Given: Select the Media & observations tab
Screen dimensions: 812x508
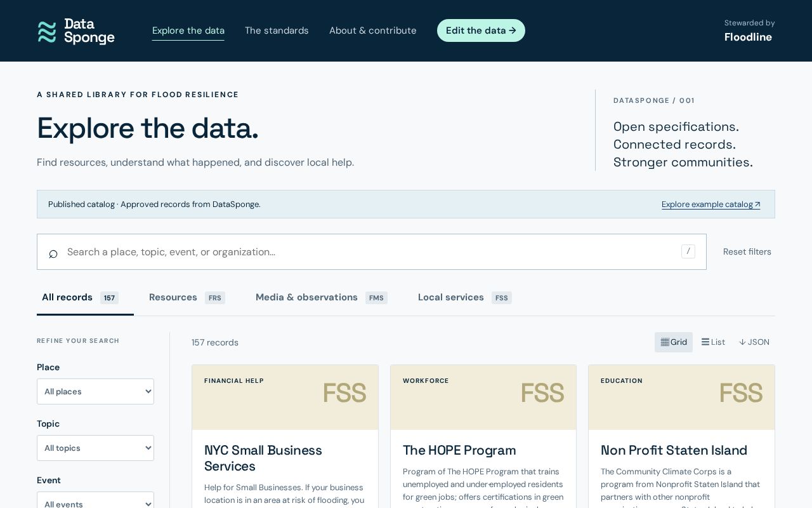Looking at the screenshot, I should [x=322, y=297].
